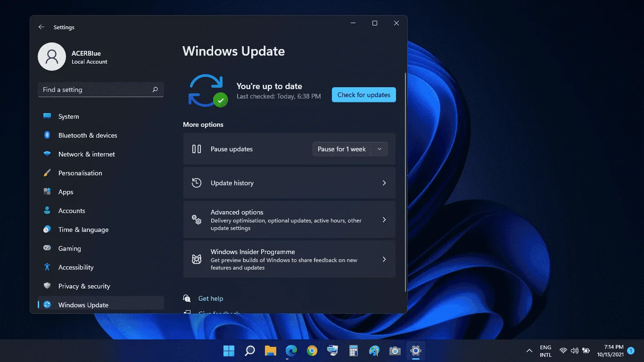The height and width of the screenshot is (362, 644).
Task: Click the "More options" heading
Action: pos(203,124)
